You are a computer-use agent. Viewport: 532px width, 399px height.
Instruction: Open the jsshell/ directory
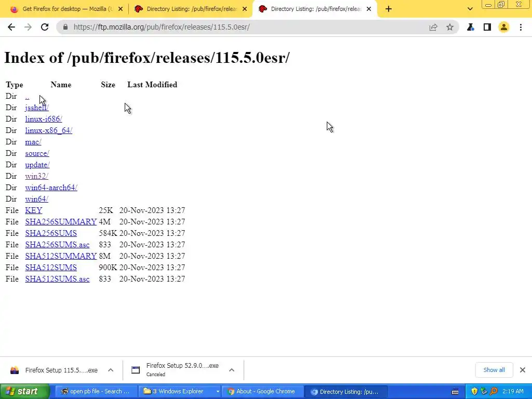point(37,108)
